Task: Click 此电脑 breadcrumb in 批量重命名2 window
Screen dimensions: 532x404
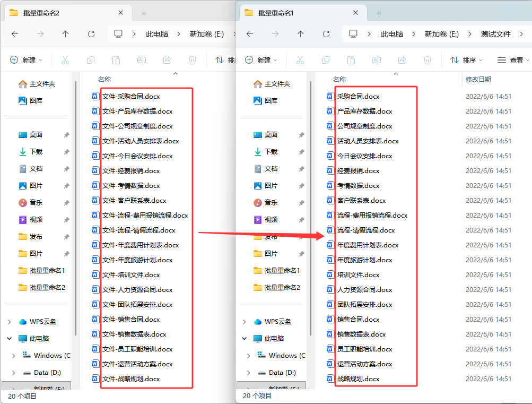Action: pyautogui.click(x=157, y=34)
